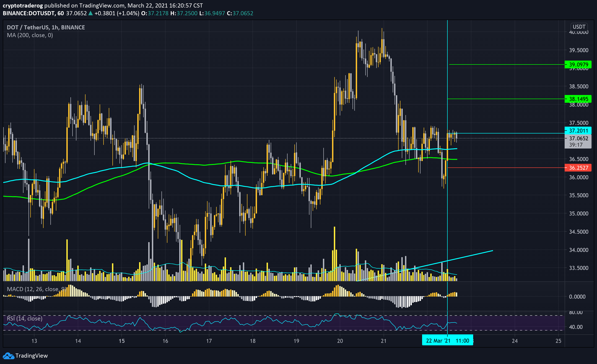Click the low value L:36.9497
Viewport: 597px width, 364px height.
[x=212, y=13]
